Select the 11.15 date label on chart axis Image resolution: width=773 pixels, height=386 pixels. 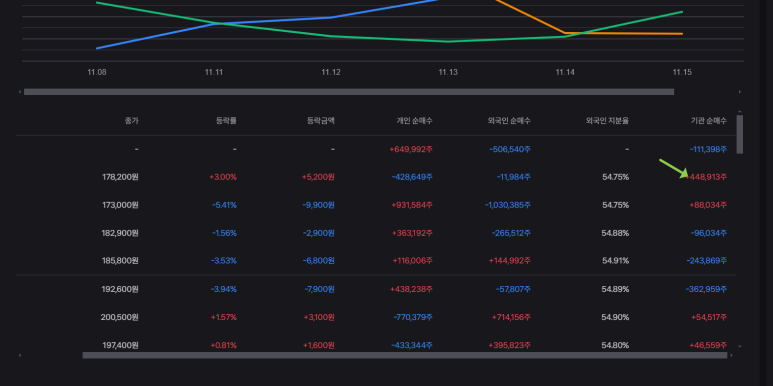coord(682,72)
